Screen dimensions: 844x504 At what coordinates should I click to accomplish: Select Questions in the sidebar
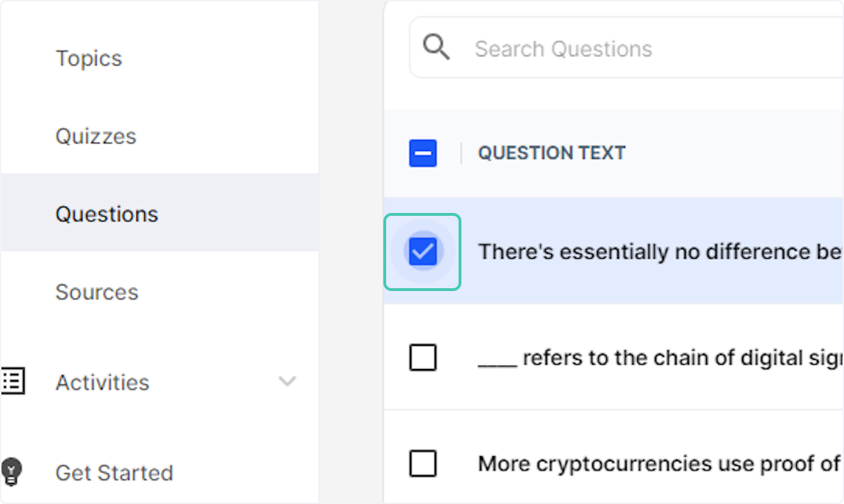coord(107,214)
